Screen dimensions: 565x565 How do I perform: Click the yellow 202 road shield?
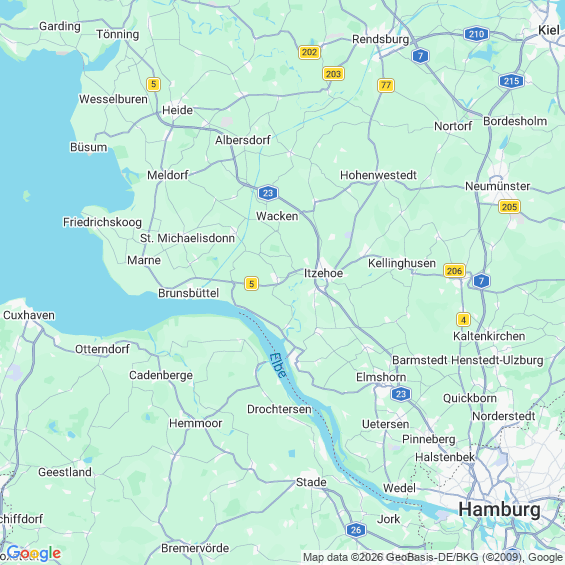pos(309,52)
